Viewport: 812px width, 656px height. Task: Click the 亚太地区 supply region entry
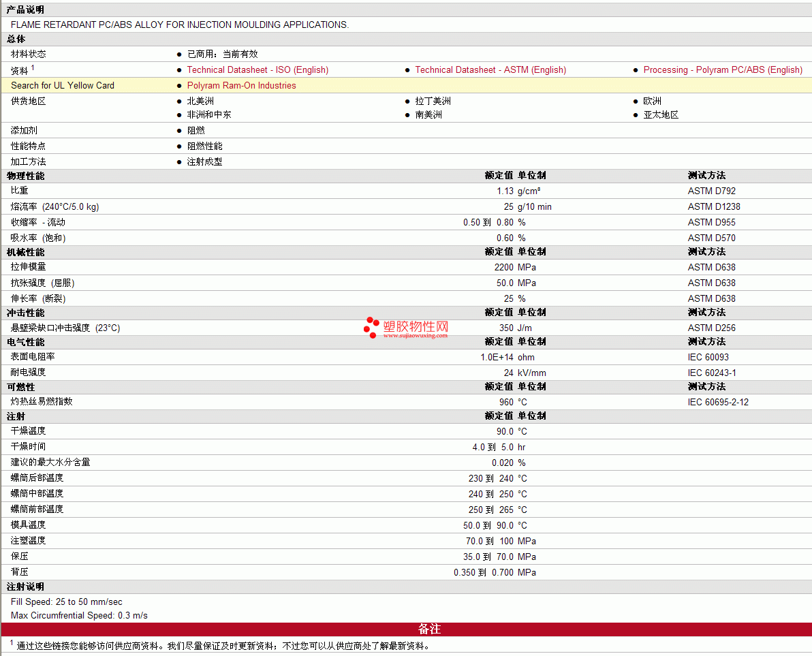click(661, 114)
